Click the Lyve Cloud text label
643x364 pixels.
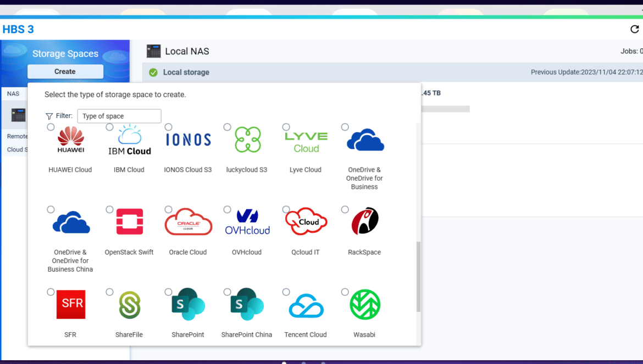306,170
